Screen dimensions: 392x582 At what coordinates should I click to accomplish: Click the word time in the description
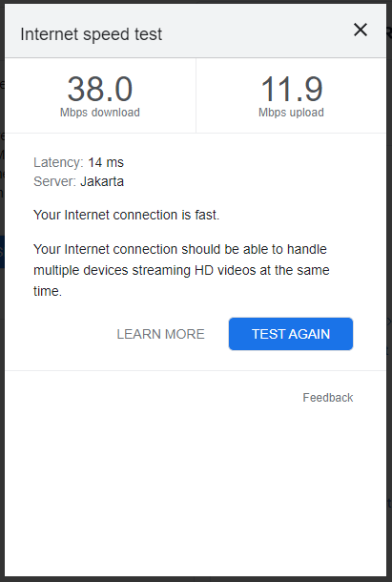pos(47,291)
